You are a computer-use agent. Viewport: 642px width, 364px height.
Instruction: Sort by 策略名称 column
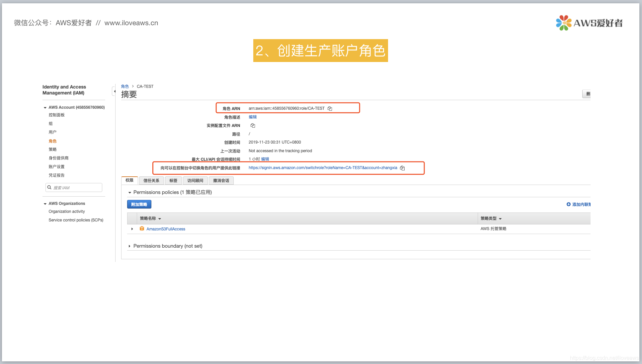click(x=150, y=218)
